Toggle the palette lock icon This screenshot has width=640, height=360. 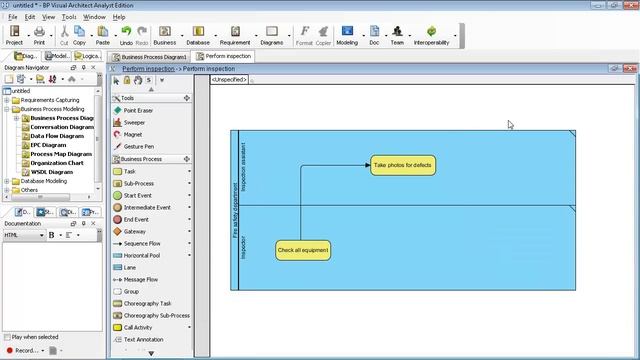click(x=127, y=80)
